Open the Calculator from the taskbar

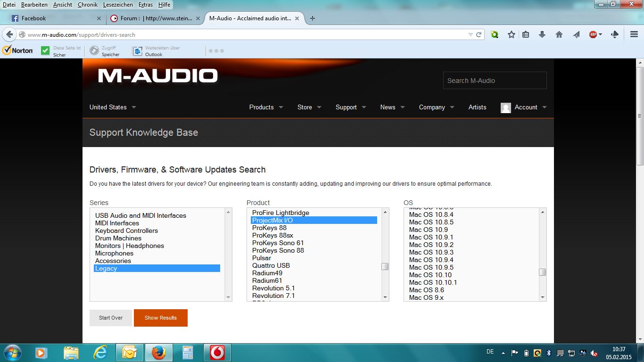[188, 353]
